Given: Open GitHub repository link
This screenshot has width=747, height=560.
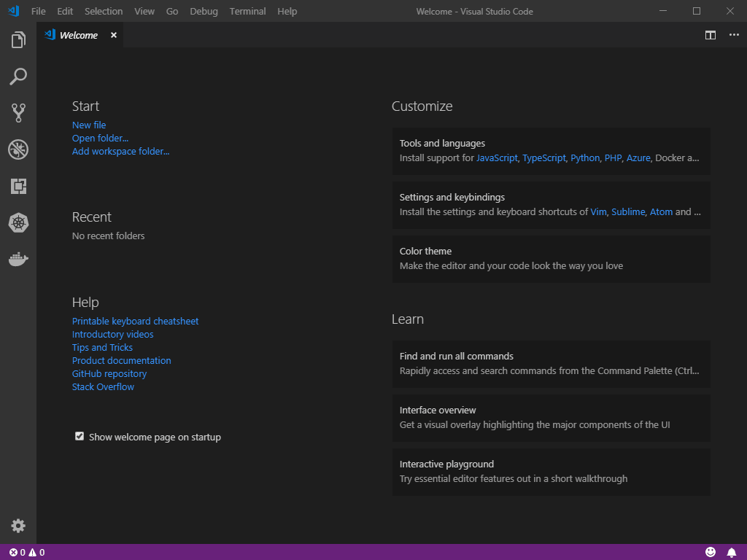Looking at the screenshot, I should pyautogui.click(x=109, y=374).
